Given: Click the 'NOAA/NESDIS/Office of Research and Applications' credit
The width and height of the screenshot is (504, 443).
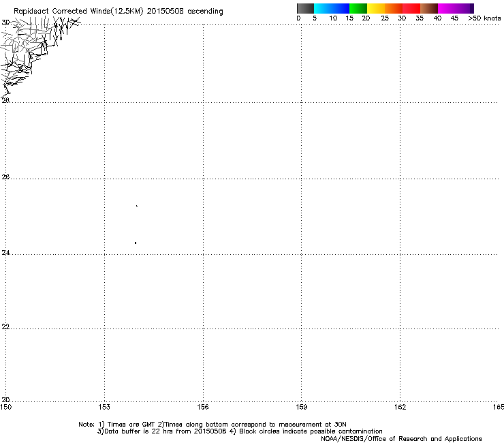Looking at the screenshot, I should tap(401, 439).
